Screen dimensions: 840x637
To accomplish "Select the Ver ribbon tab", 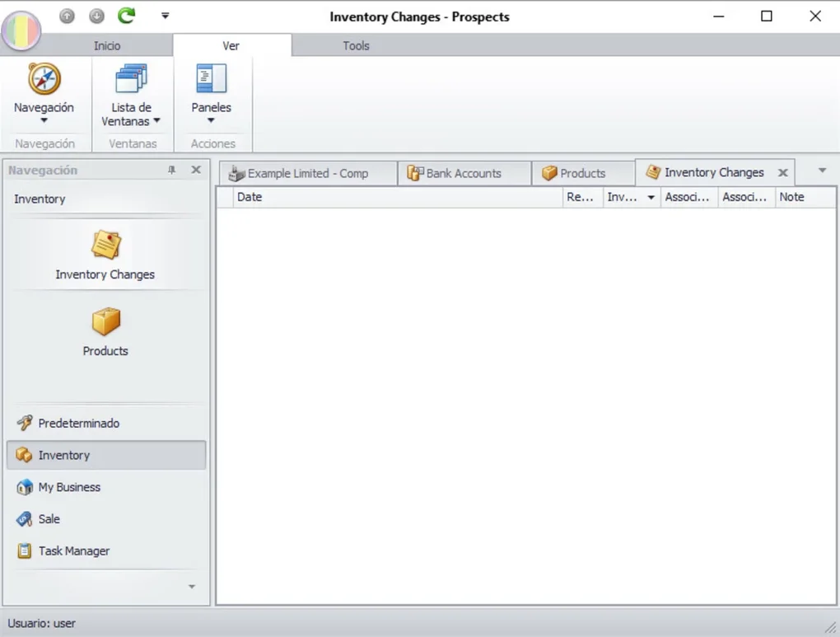I will pos(231,45).
